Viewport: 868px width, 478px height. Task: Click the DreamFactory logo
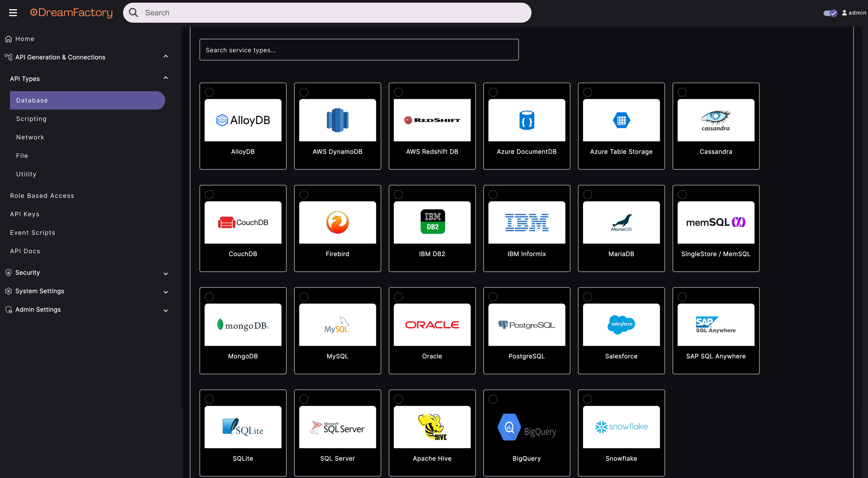72,13
